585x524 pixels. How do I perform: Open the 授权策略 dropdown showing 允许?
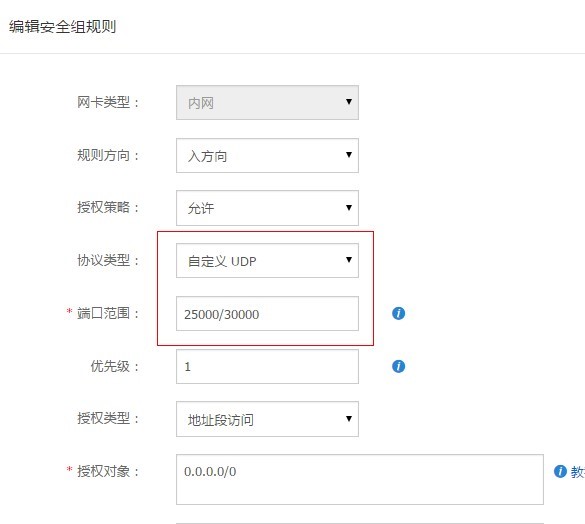[267, 208]
